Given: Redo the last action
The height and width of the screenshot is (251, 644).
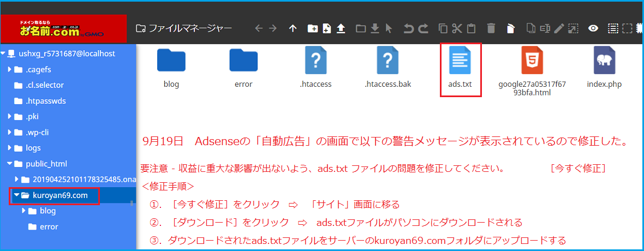Looking at the screenshot, I should pos(423,28).
